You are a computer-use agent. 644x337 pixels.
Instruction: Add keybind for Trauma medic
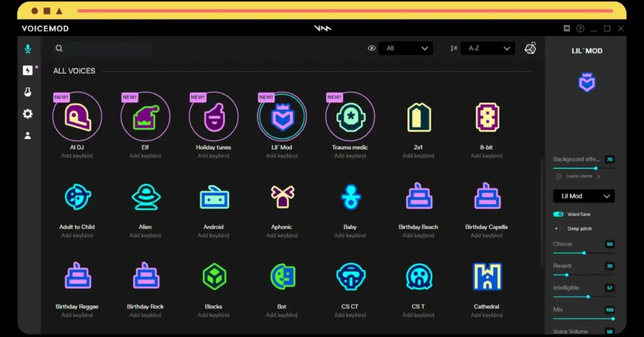pos(350,156)
